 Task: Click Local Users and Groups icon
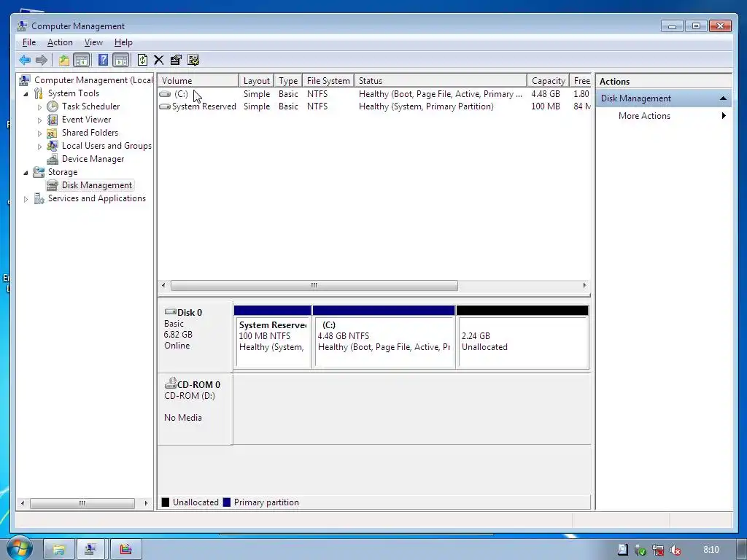(x=53, y=146)
